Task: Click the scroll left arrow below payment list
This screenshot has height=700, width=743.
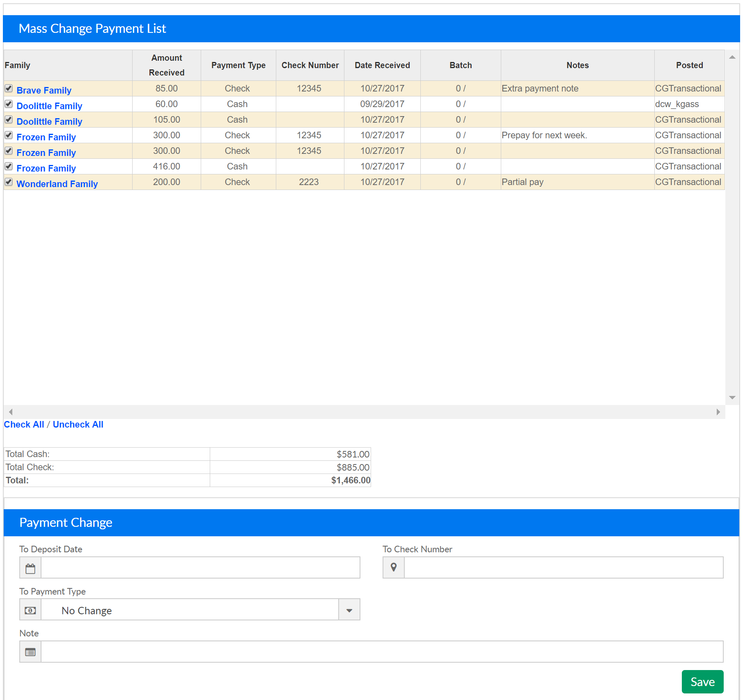Action: [x=11, y=412]
